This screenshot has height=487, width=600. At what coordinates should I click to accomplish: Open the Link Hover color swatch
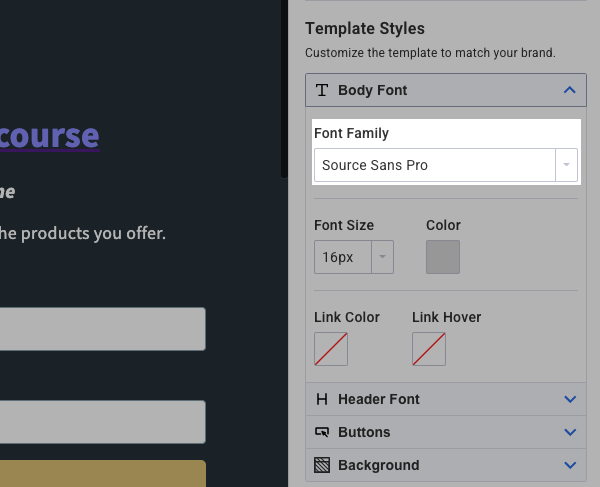click(x=429, y=349)
